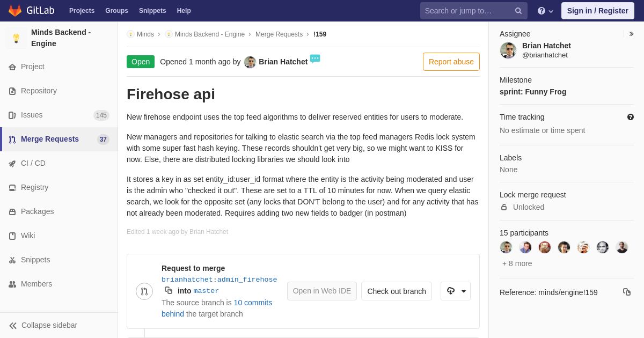Open the download dropdown in merge widget
644x338 pixels.
[x=456, y=291]
